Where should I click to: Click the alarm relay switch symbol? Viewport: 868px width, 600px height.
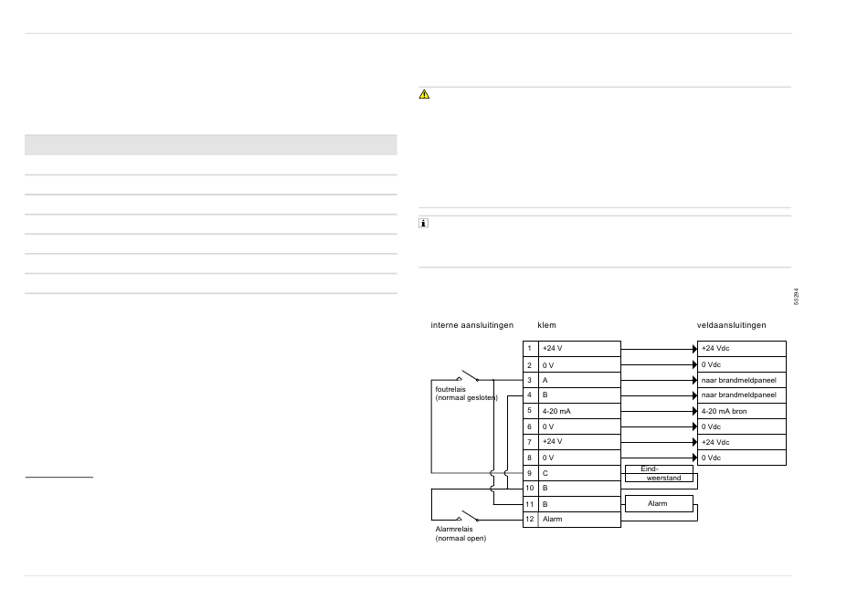[468, 516]
